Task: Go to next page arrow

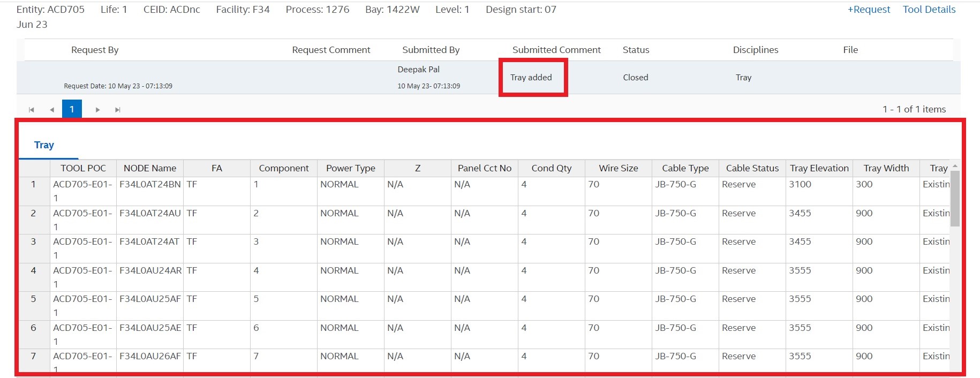Action: [x=97, y=110]
